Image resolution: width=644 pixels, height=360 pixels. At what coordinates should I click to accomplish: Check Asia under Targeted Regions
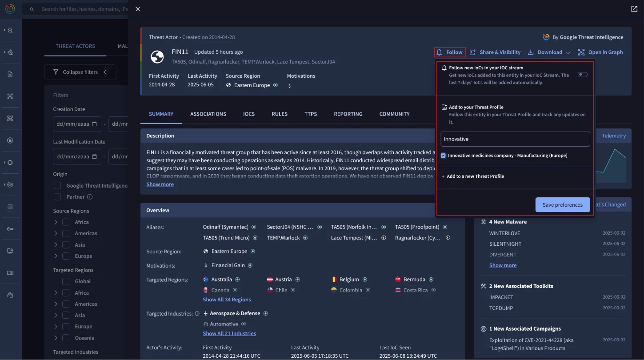(x=66, y=315)
